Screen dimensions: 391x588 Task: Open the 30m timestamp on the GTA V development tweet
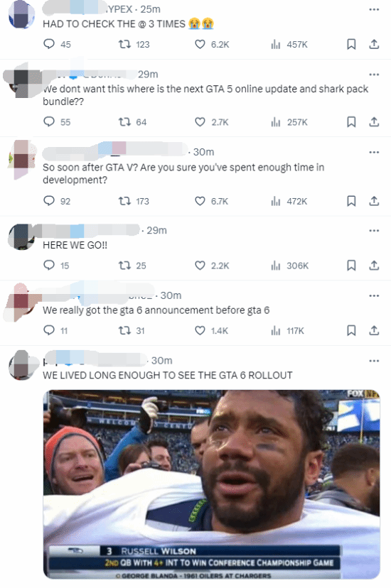coord(204,152)
